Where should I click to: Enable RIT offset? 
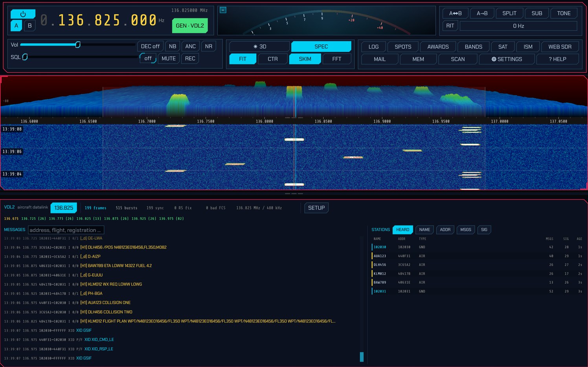[450, 26]
